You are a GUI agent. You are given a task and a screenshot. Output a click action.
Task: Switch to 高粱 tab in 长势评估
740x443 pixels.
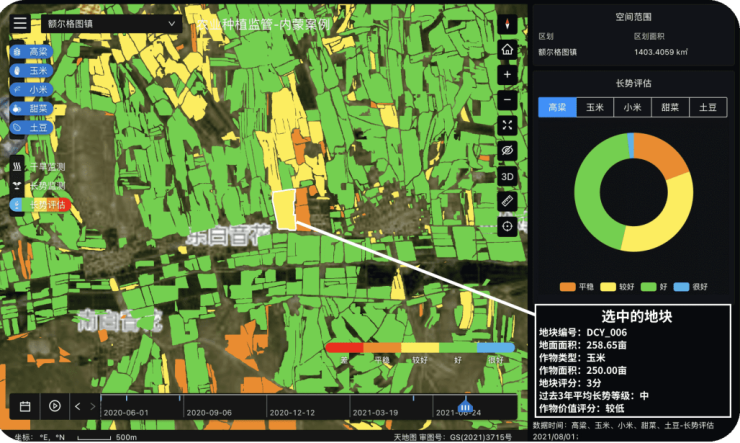pyautogui.click(x=557, y=107)
